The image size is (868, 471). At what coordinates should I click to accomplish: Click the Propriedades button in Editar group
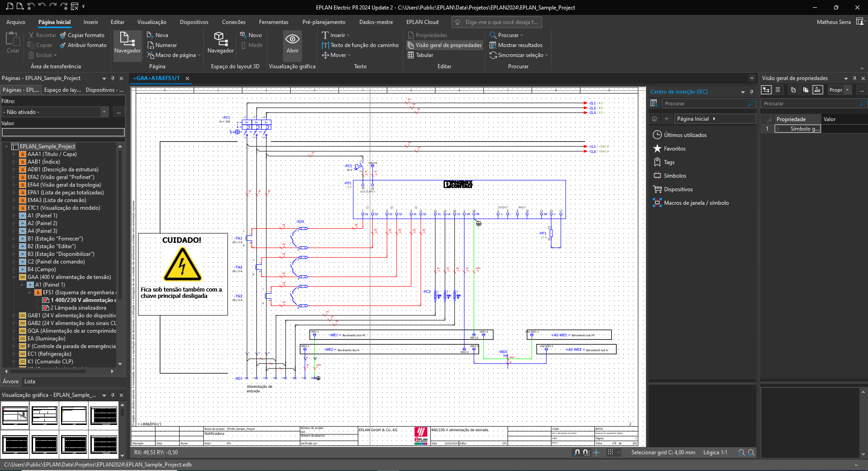pyautogui.click(x=428, y=35)
